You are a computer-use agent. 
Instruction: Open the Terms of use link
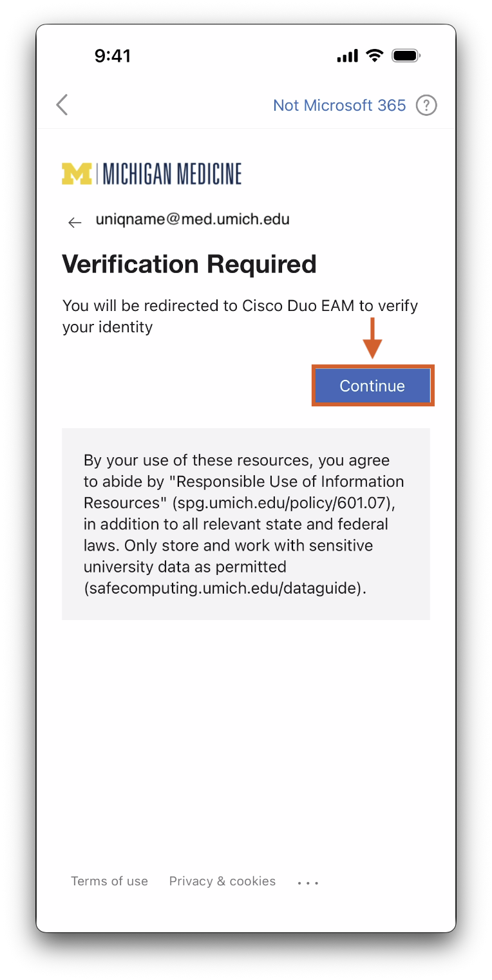[x=109, y=881]
